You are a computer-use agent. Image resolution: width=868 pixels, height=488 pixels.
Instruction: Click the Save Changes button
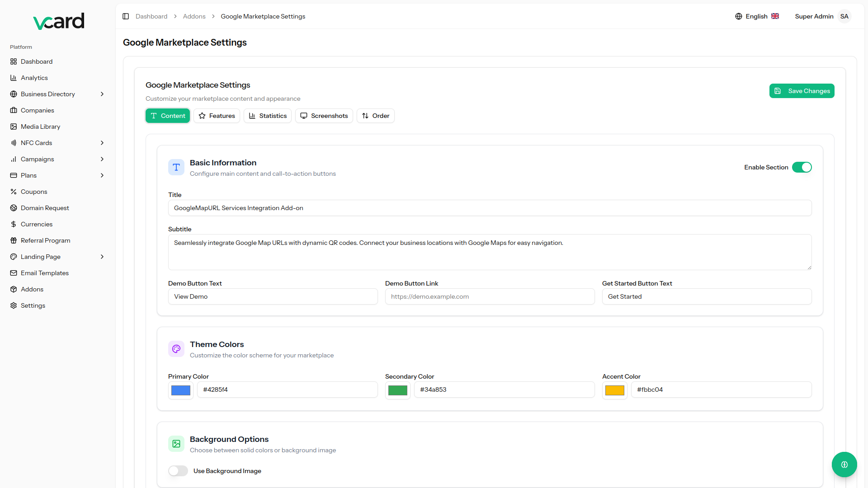coord(802,91)
